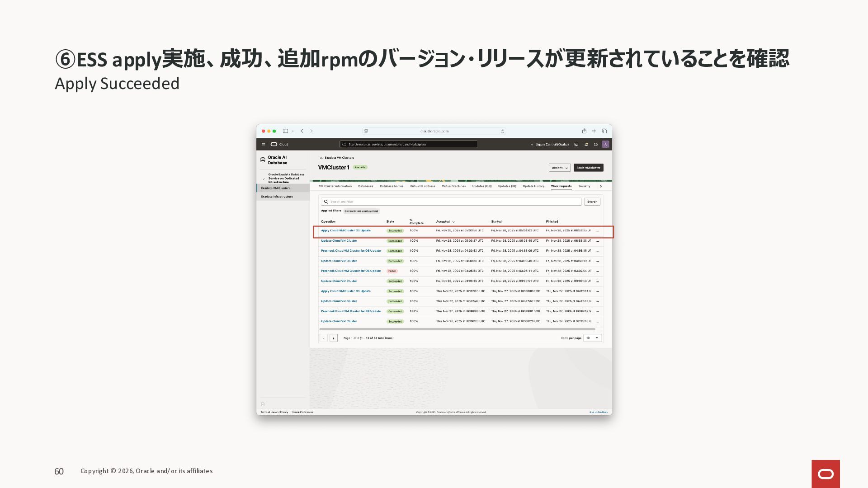The height and width of the screenshot is (488, 868).
Task: Go to next page of work requests
Action: (x=334, y=338)
